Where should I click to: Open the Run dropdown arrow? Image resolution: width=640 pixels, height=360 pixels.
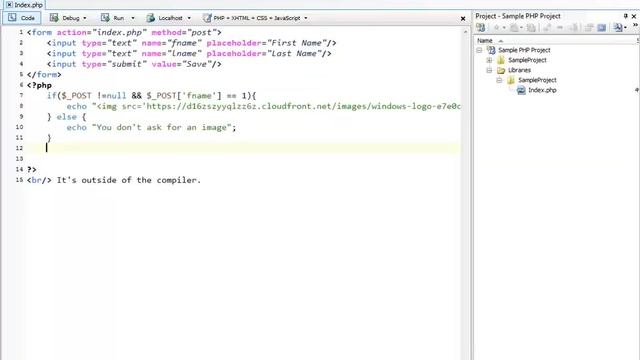point(133,18)
